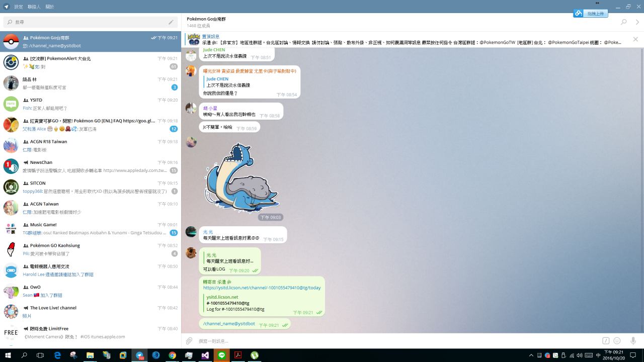This screenshot has height=362, width=644.
Task: Click the 電報機器人應用交流 robot avatar
Action: coord(11,270)
